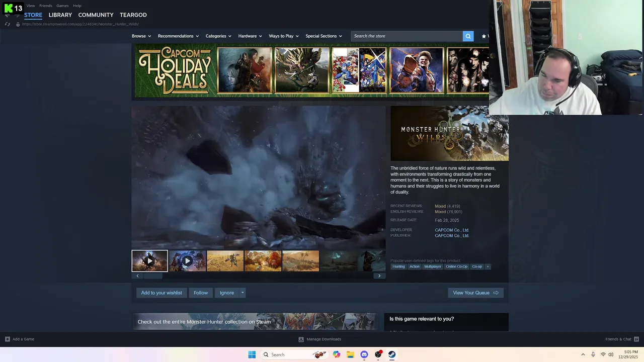Switch to the STORE tab
This screenshot has height=362, width=644.
click(x=33, y=15)
